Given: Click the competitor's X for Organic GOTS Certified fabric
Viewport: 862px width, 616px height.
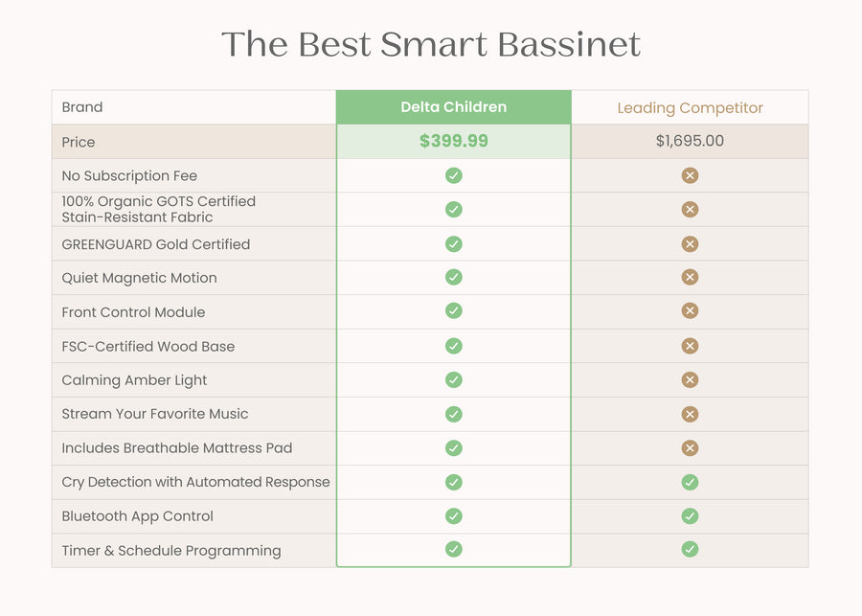Looking at the screenshot, I should click(690, 210).
